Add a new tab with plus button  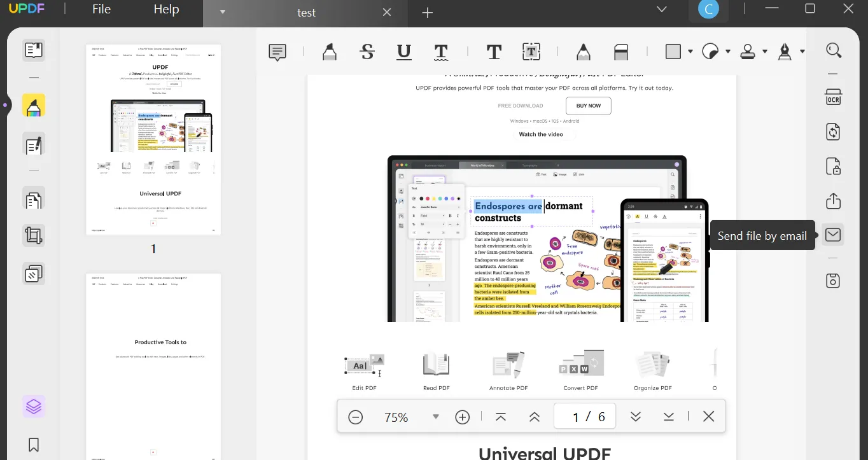tap(428, 13)
